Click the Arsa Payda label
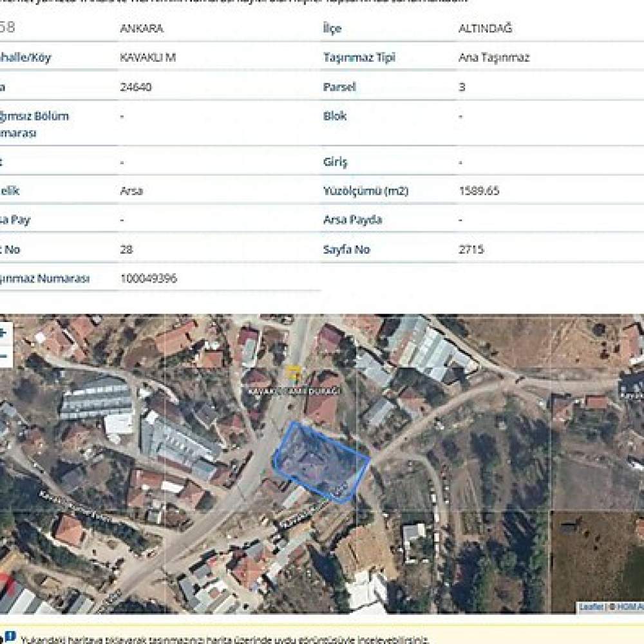The image size is (644, 644). [352, 220]
